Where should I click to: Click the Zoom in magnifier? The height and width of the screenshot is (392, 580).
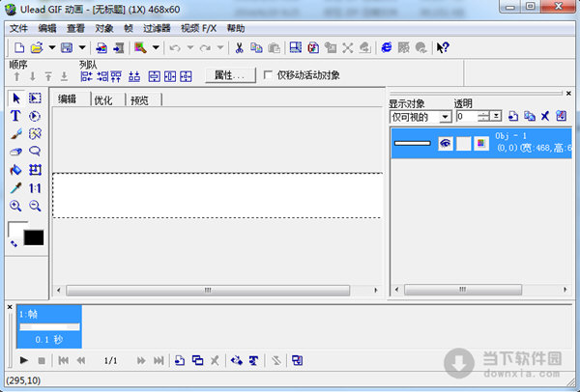(x=15, y=206)
